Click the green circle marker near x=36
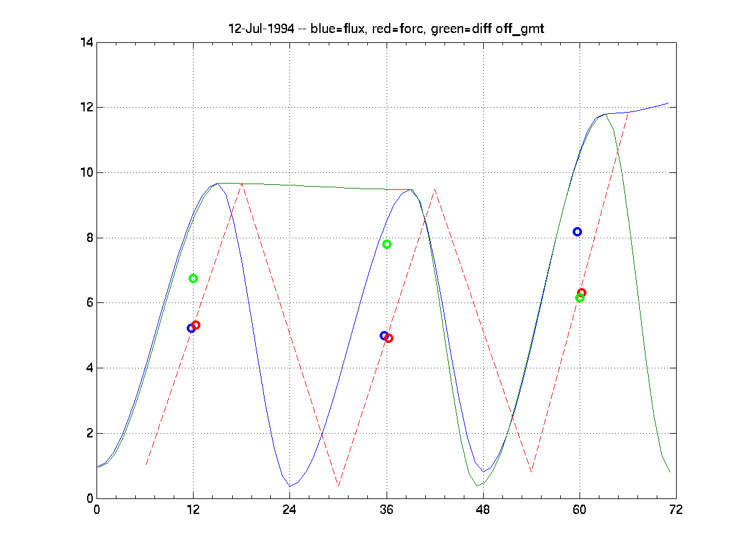747x560 pixels. [x=387, y=244]
